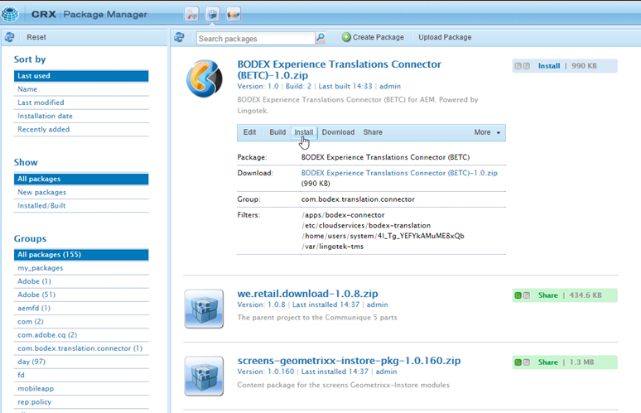Click Build in the package action bar
Screen dimensions: 641x413
(x=277, y=132)
